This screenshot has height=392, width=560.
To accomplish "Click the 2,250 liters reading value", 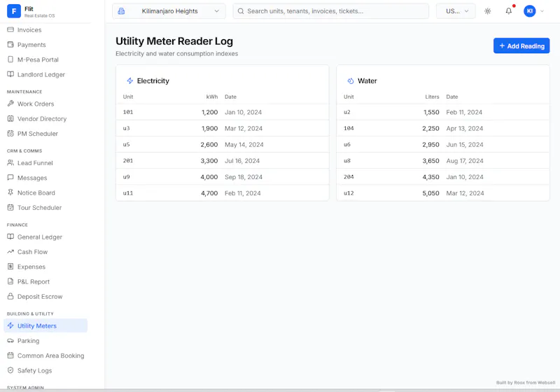I will point(430,128).
